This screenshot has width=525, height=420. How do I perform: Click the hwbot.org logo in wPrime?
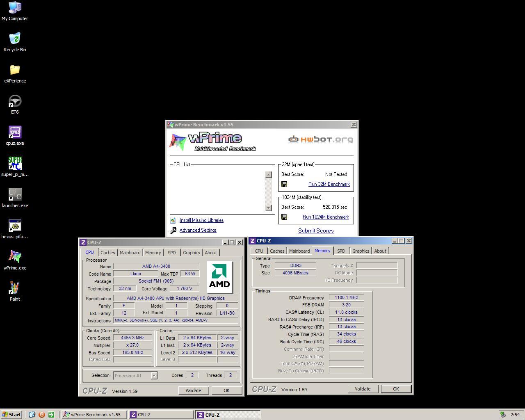pos(320,139)
